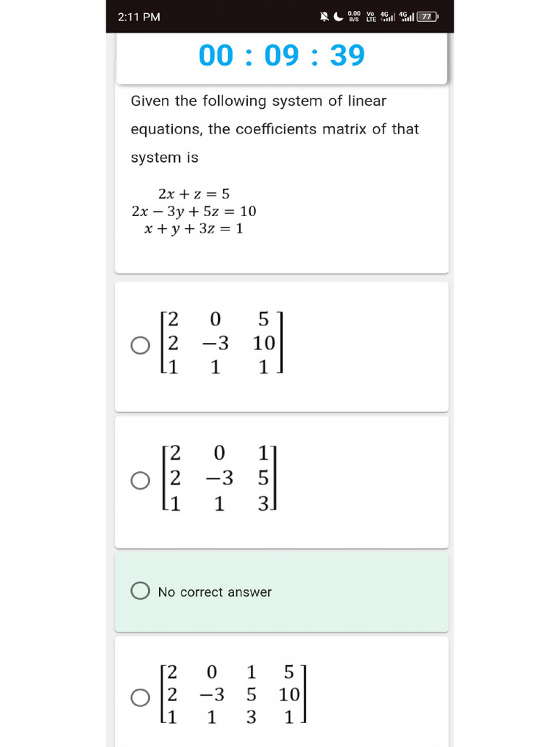Select radio button for the four-column matrix
This screenshot has height=747, width=560.
coord(141,698)
